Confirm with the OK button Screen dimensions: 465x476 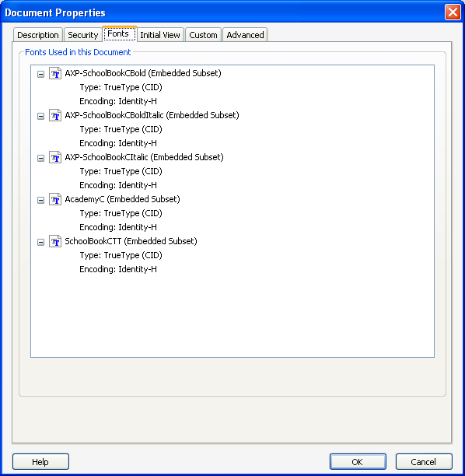pyautogui.click(x=358, y=462)
